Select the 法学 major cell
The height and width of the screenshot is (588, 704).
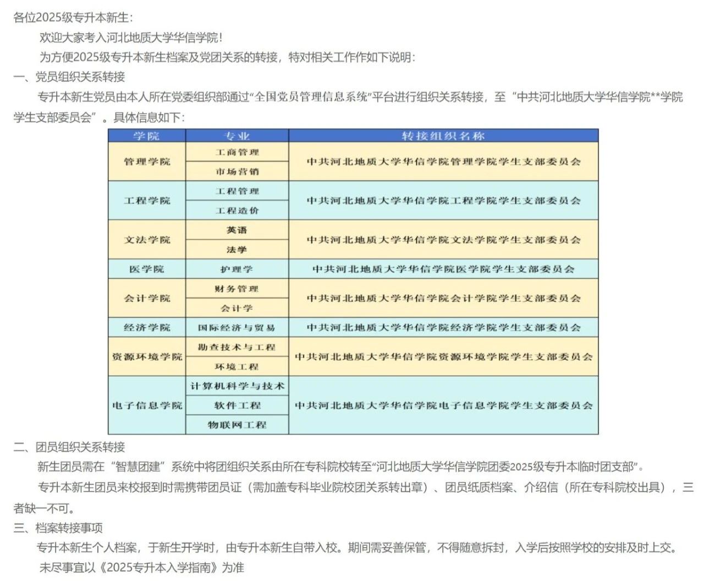tap(237, 250)
